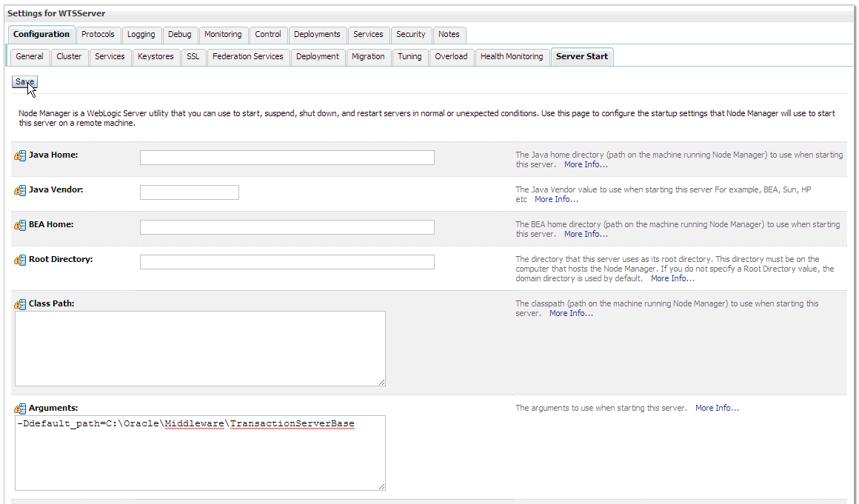
Task: Open the Logging tab
Action: (x=141, y=35)
